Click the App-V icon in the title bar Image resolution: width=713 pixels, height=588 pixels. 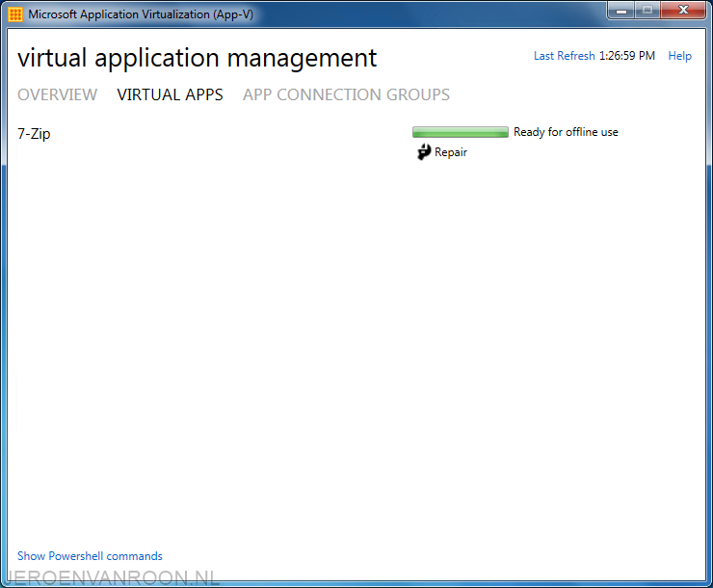(15, 14)
